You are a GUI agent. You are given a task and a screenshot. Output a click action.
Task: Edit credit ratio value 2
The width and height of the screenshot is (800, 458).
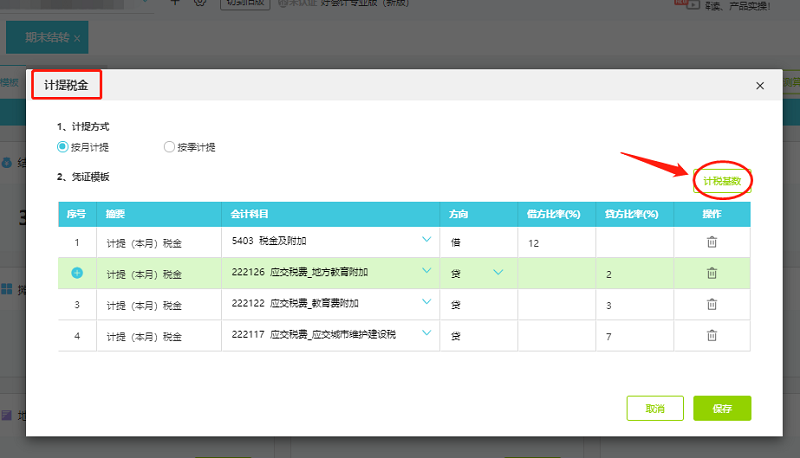(x=634, y=274)
